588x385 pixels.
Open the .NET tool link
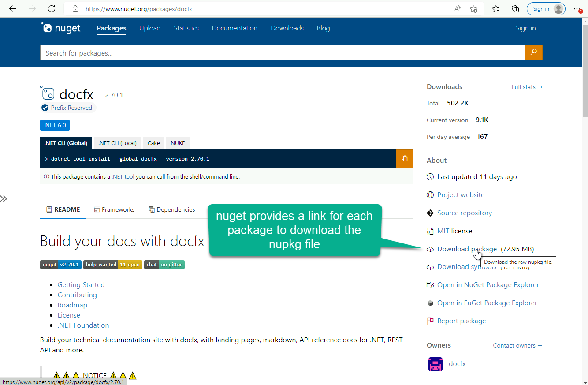tap(123, 176)
